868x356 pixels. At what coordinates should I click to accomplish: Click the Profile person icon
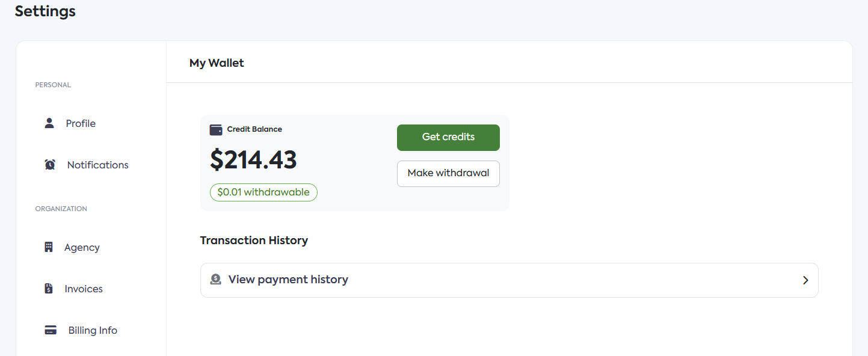(49, 123)
